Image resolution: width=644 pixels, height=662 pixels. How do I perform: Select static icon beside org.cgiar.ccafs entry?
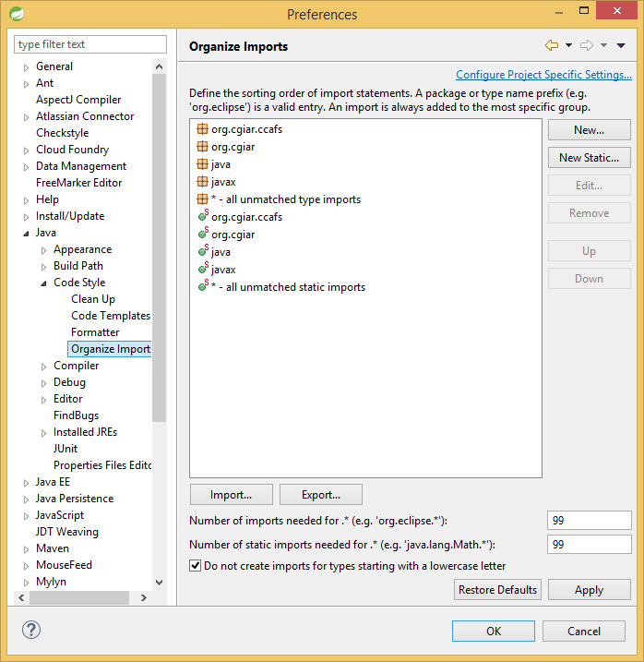click(203, 215)
